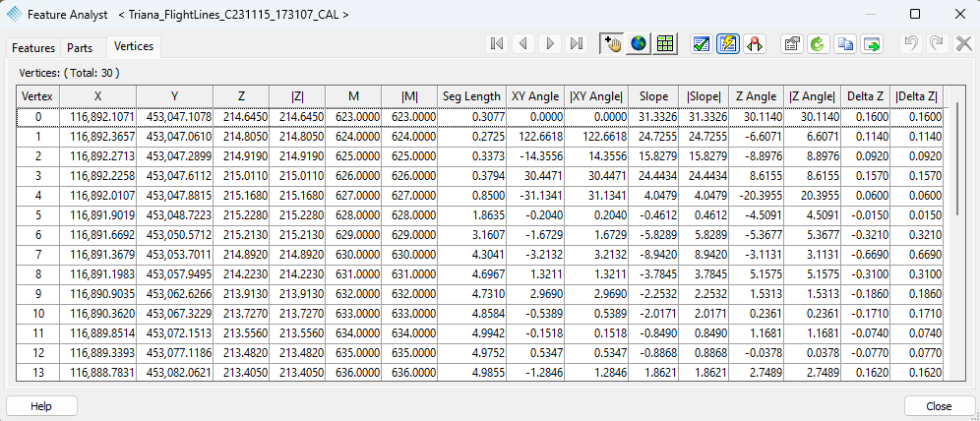Screen dimensions: 980x421
Task: Go to the first record navigation arrow
Action: click(x=498, y=43)
